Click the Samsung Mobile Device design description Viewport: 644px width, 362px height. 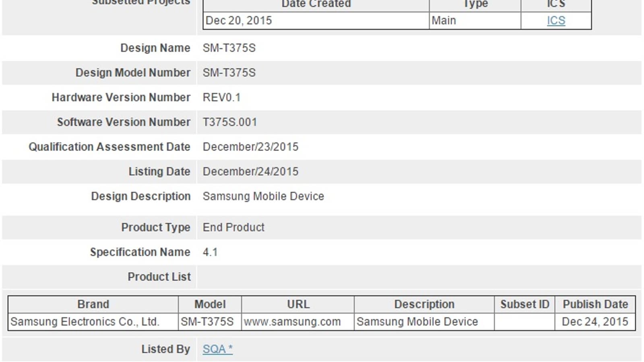coord(263,196)
